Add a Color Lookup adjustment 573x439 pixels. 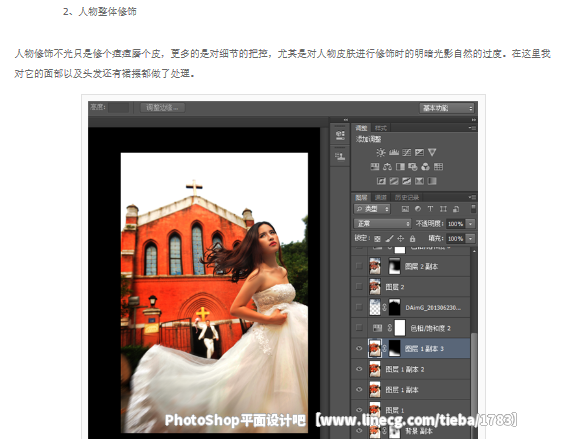click(439, 167)
